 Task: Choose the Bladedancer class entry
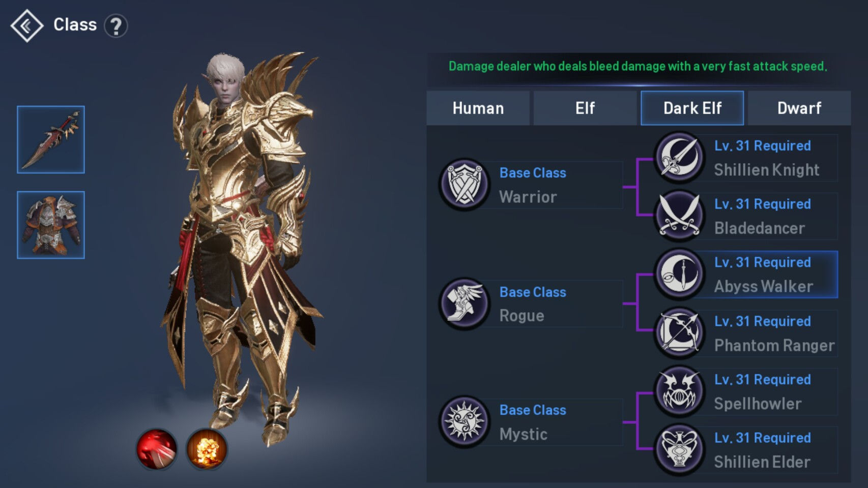point(746,216)
